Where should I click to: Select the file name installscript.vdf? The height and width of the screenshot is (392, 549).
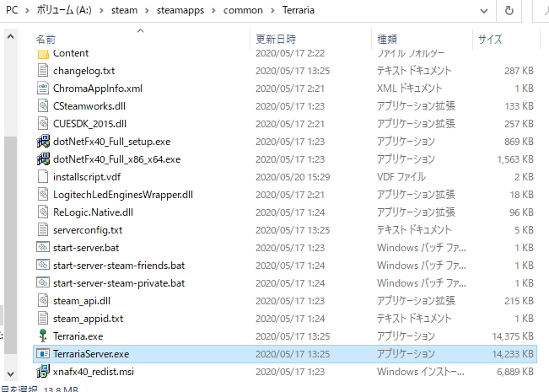point(87,177)
